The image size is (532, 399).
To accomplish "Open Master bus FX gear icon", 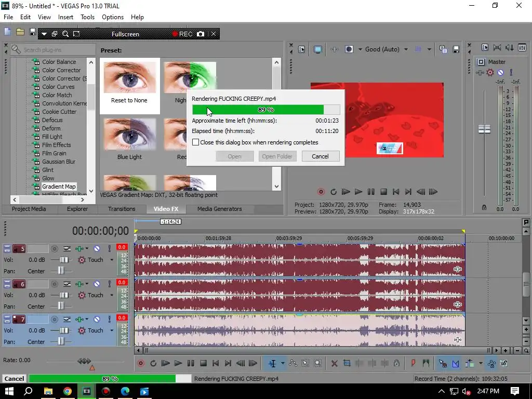I will pos(490,72).
